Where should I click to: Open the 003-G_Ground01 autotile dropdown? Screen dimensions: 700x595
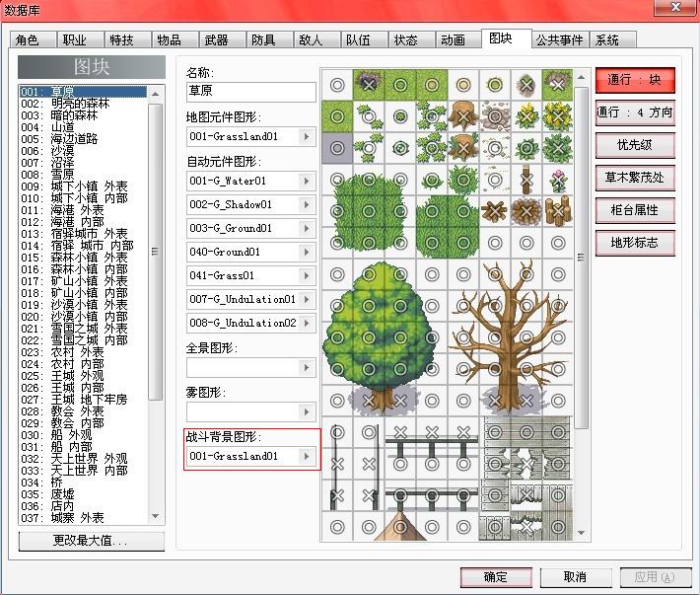point(307,228)
